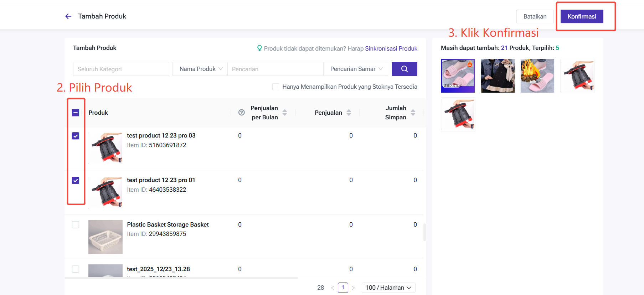Change the 100 / Halaman page size
The width and height of the screenshot is (644, 295).
388,288
